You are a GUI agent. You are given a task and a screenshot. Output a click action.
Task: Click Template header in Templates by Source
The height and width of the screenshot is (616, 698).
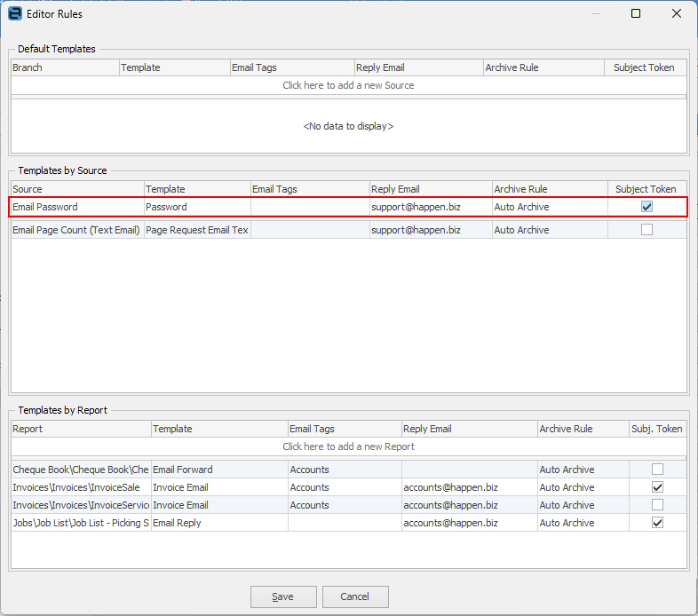coord(197,189)
